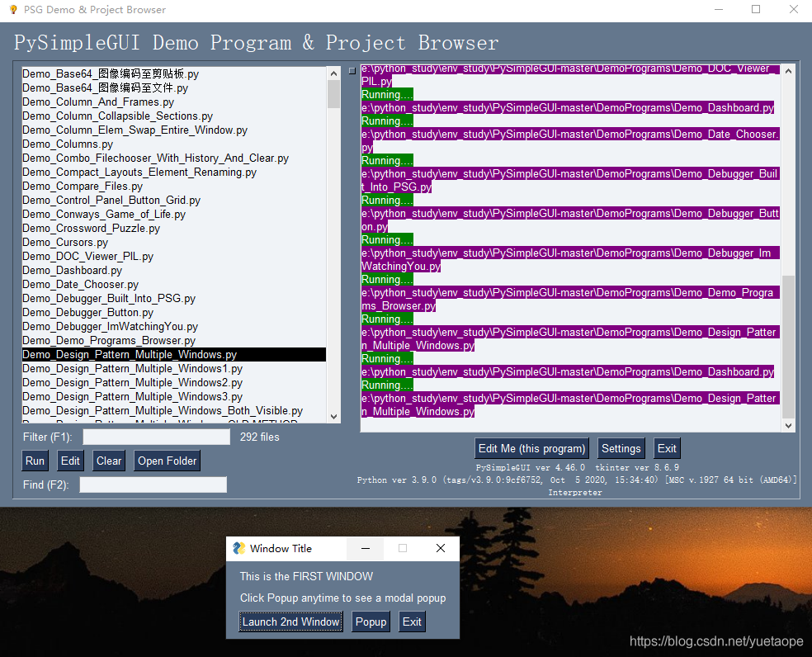The image size is (812, 657).
Task: Click 'Click Popup anytime to see a modal popup' text
Action: 342,598
